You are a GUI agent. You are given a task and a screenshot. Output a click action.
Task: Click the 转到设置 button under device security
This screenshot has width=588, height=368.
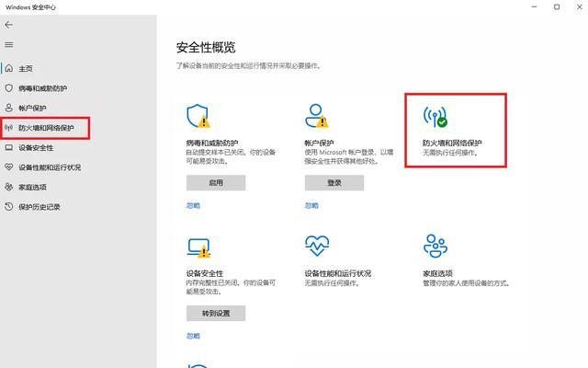pyautogui.click(x=216, y=313)
